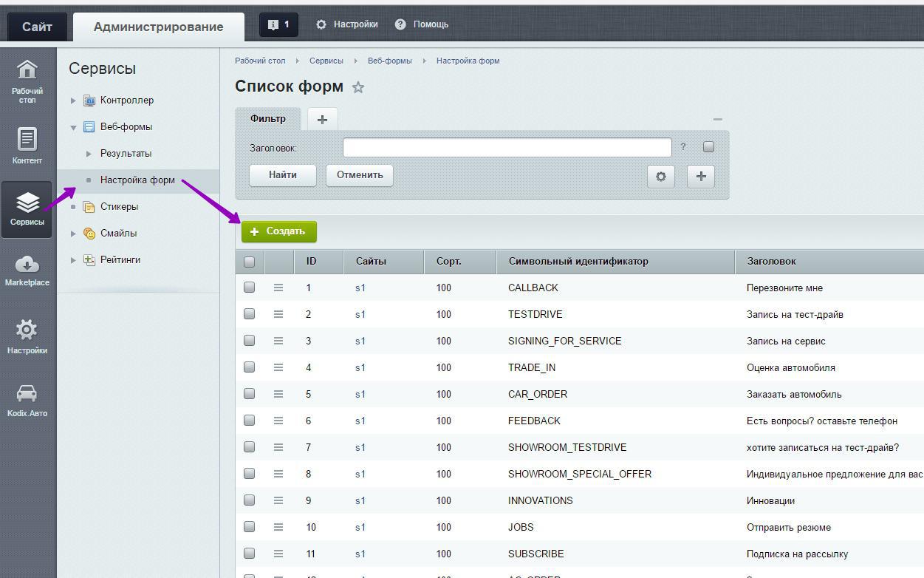Open filter settings gear button
Screen dimensions: 924x578
click(661, 176)
